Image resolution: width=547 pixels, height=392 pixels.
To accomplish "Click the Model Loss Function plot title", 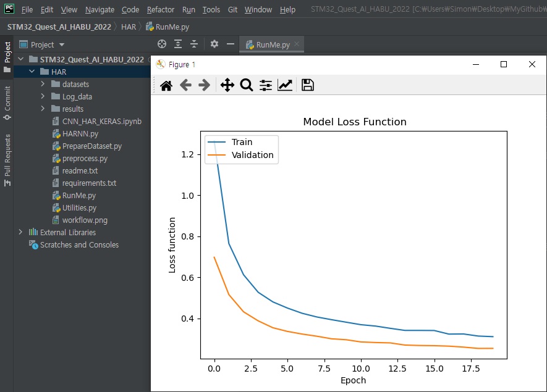I will coord(355,122).
